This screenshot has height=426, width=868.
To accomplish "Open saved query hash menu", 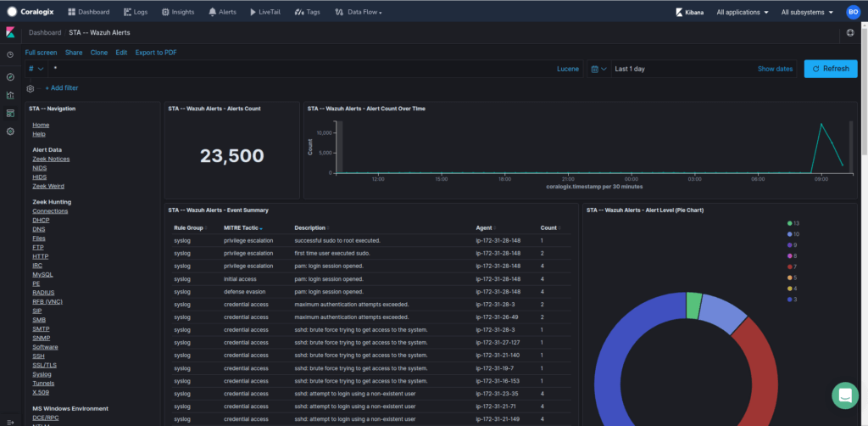I will click(36, 69).
